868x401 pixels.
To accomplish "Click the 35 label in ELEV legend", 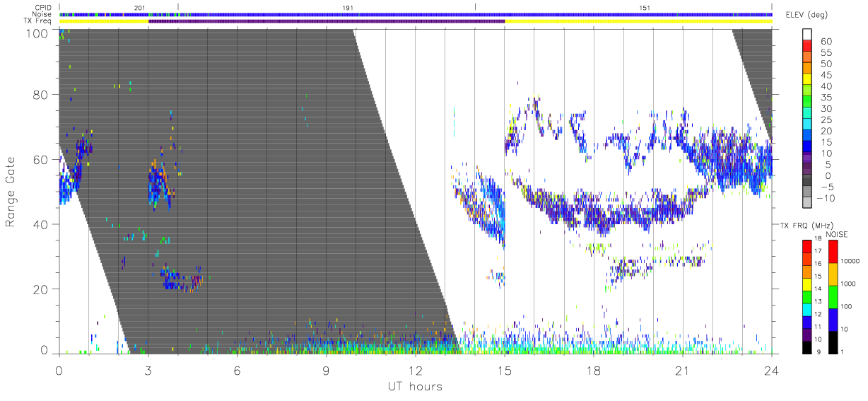I will click(x=827, y=98).
